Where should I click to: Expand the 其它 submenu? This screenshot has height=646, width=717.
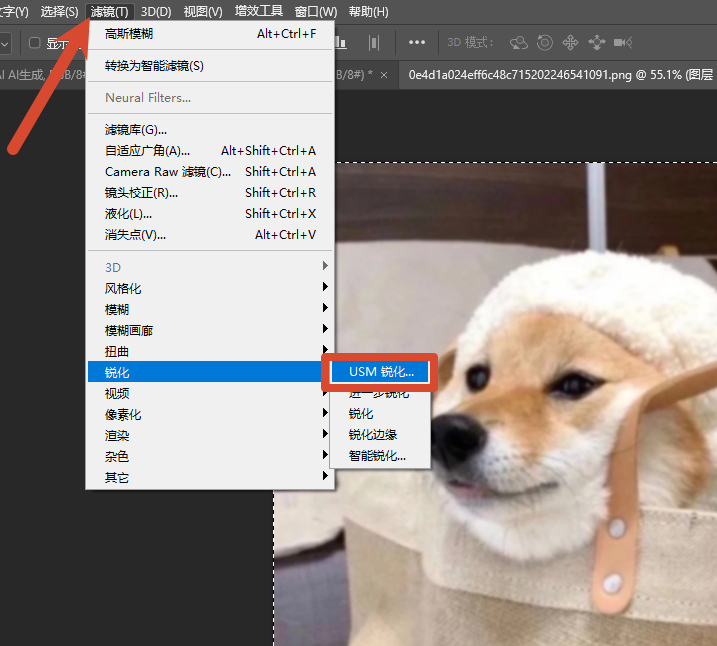[210, 477]
